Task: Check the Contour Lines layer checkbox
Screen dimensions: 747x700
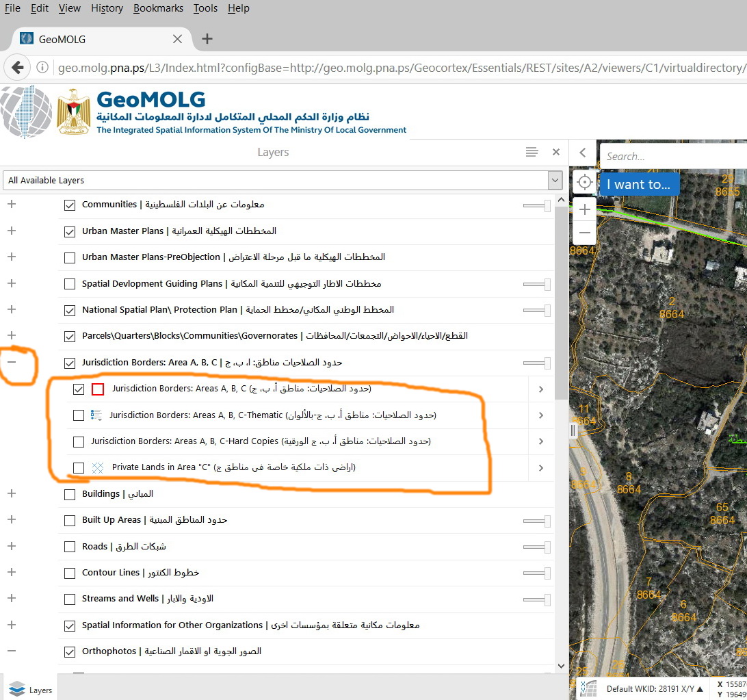Action: pos(70,573)
